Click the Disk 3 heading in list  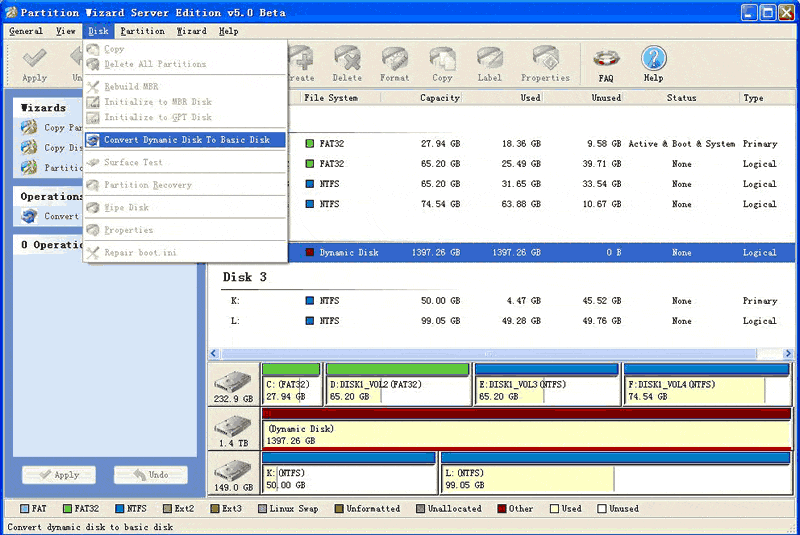click(244, 277)
